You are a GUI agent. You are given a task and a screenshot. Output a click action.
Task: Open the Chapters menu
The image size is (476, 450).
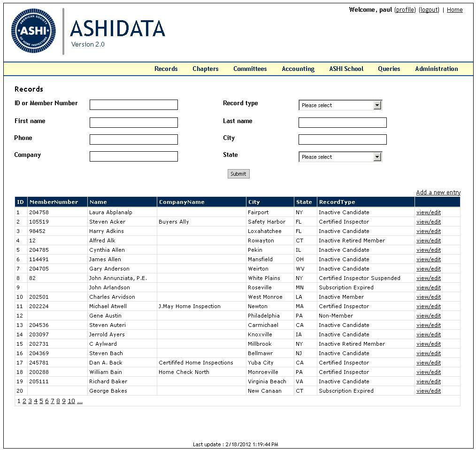206,69
